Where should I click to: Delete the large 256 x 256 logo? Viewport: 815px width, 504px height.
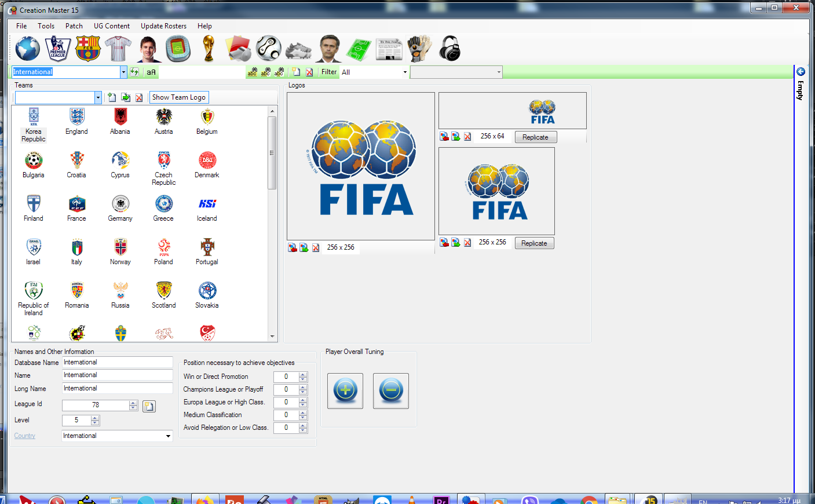point(316,247)
